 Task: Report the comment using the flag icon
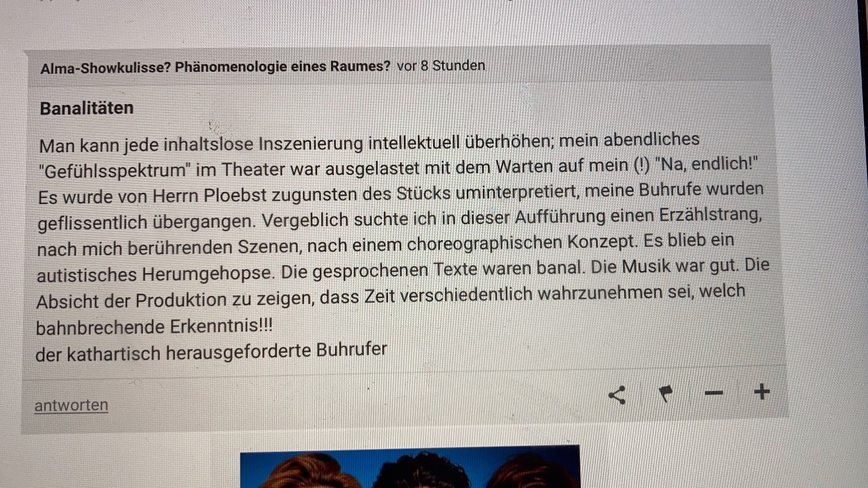pos(666,394)
